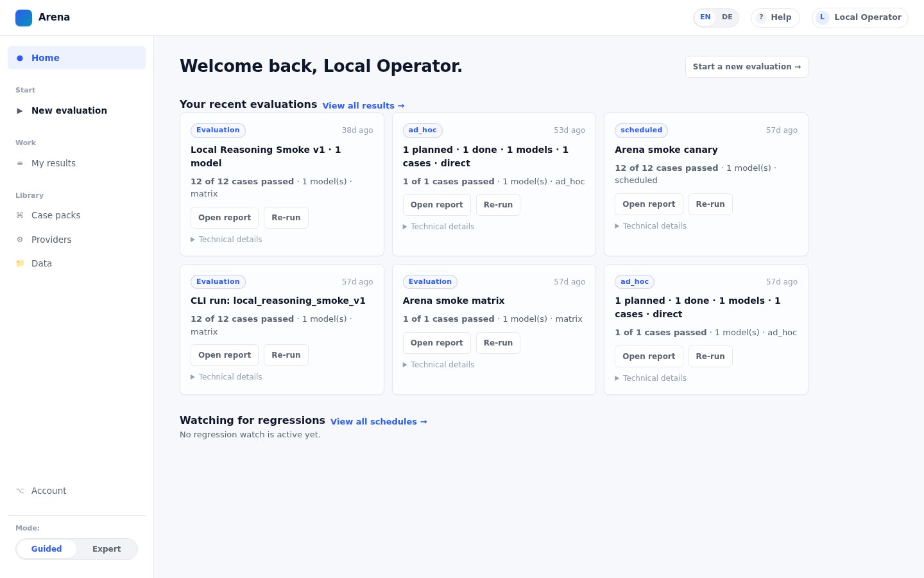Open report for Arena smoke canary
Viewport: 924px width, 578px height.
pyautogui.click(x=649, y=204)
